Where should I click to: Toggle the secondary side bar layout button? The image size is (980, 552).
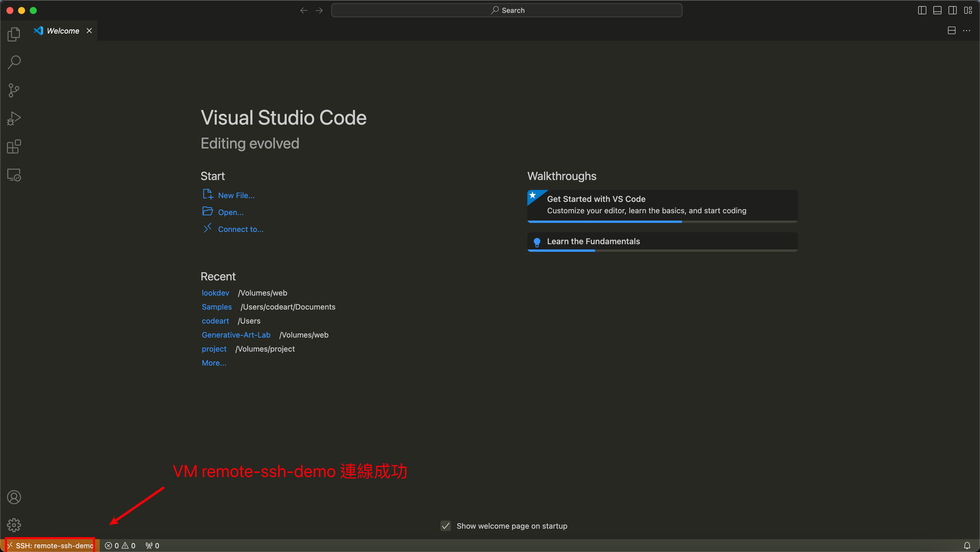click(952, 10)
